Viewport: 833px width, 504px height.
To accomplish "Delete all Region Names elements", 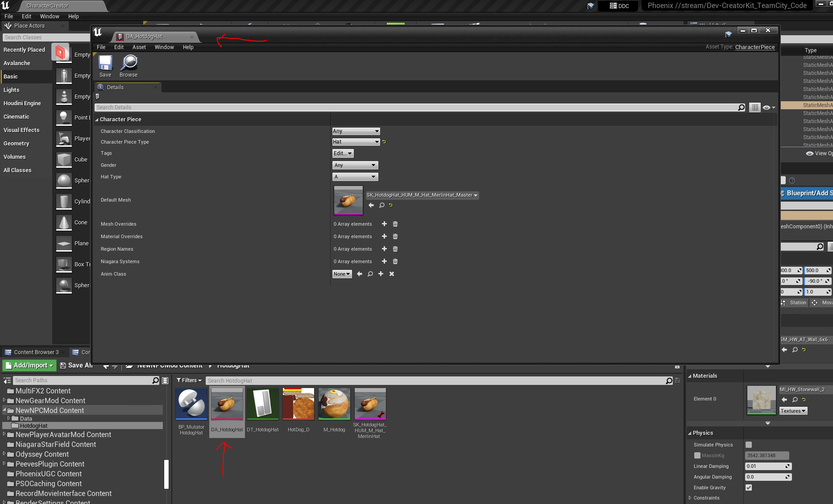I will [395, 249].
